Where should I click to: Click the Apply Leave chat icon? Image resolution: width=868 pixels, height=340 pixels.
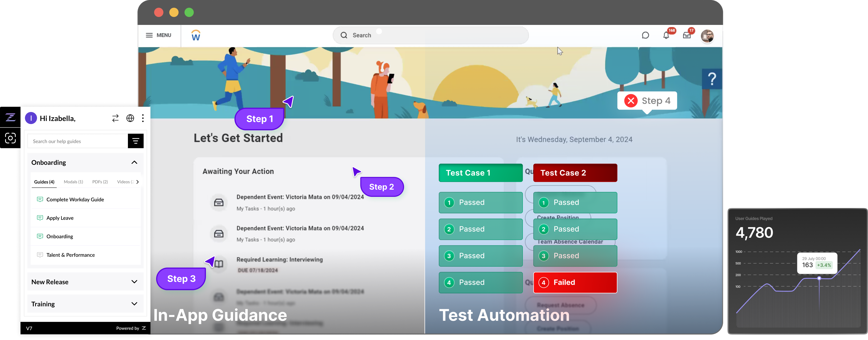tap(40, 218)
